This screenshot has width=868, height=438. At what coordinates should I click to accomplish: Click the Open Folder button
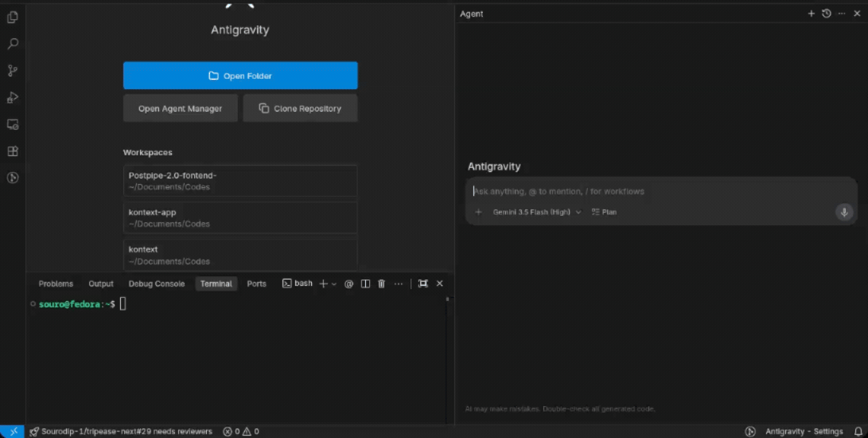pos(240,76)
